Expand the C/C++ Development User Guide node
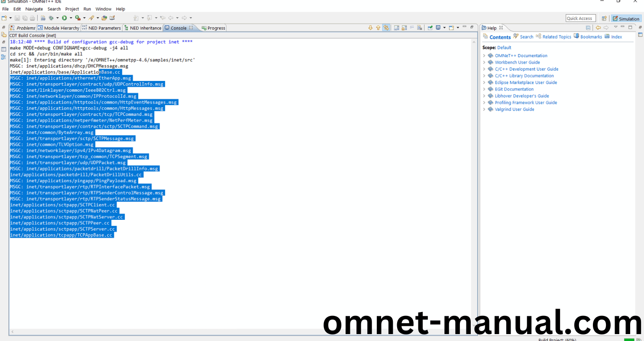This screenshot has width=644, height=341. point(485,69)
